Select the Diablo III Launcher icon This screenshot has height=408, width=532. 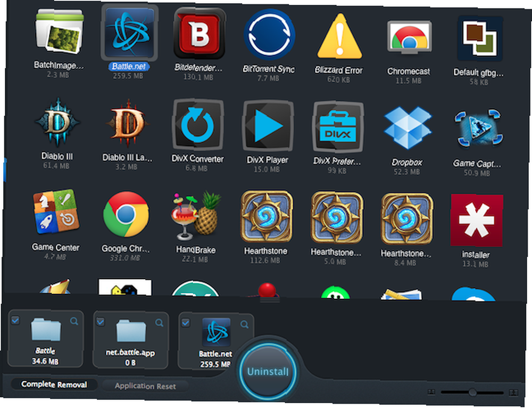point(128,124)
